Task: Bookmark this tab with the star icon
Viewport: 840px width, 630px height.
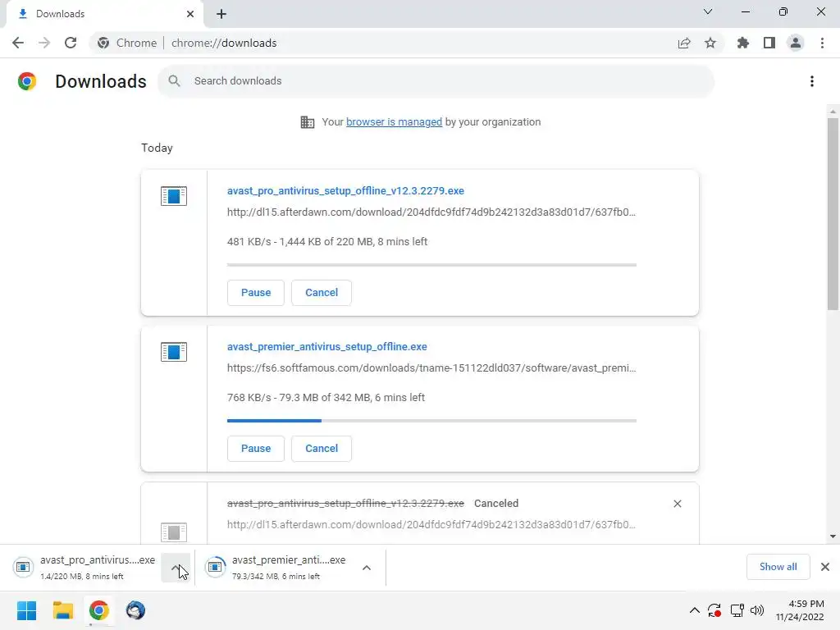Action: click(710, 43)
